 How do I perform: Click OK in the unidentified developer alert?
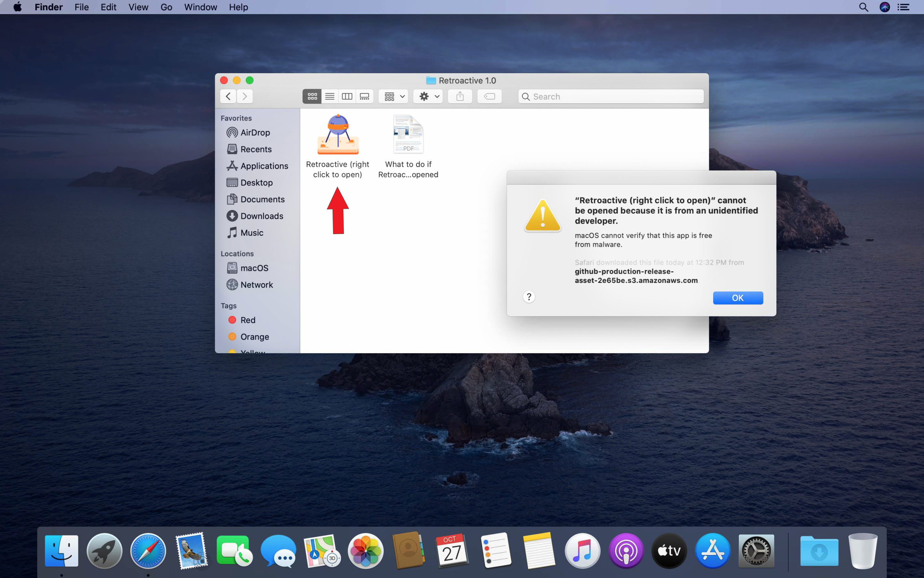click(x=738, y=298)
